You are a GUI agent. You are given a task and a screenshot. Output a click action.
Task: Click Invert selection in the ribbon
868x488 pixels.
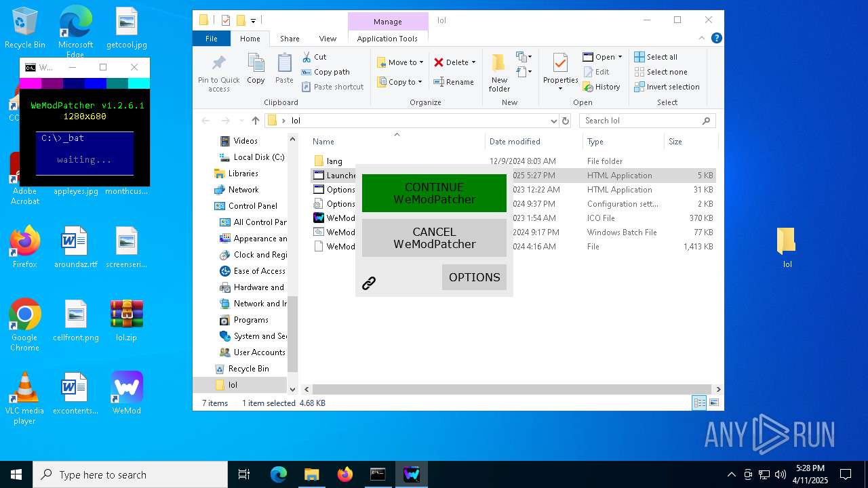tap(667, 87)
